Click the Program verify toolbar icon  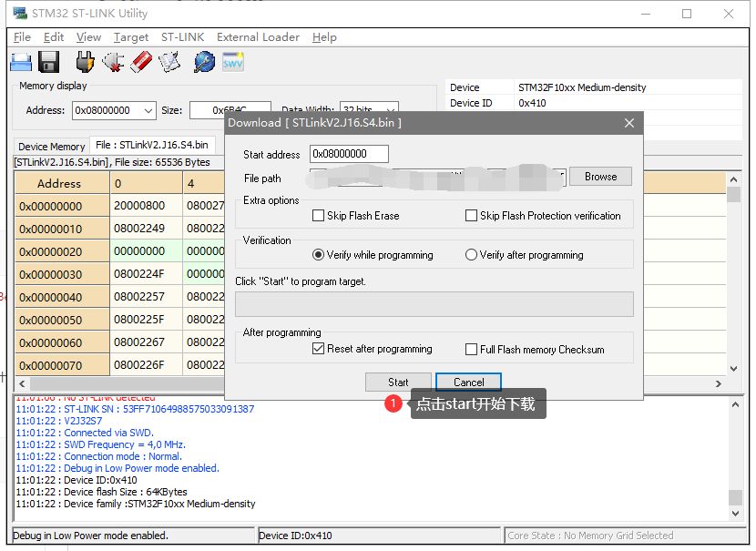(169, 62)
